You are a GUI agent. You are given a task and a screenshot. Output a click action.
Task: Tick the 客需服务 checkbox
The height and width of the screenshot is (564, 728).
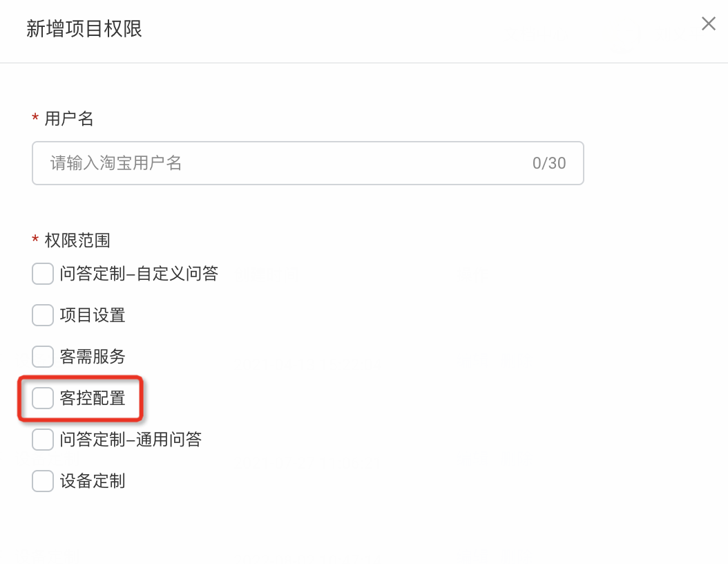[43, 357]
